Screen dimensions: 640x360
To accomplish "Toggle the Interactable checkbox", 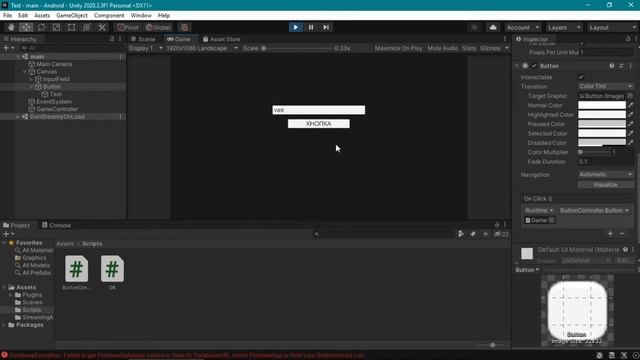I will click(x=581, y=77).
